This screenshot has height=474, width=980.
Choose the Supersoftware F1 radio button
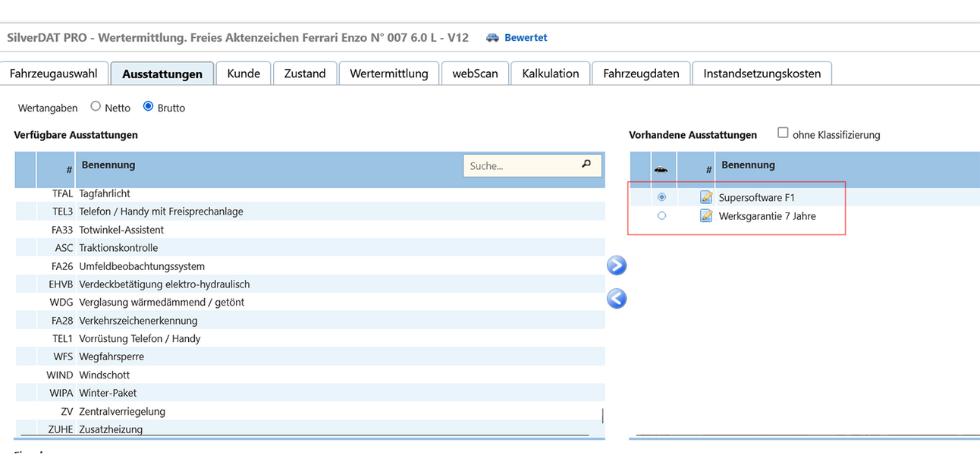click(662, 197)
